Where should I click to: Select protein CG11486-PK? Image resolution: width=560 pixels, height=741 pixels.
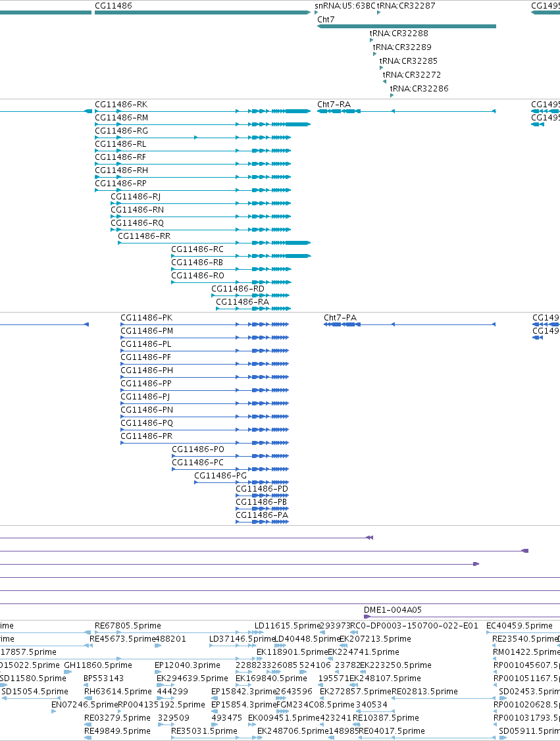147,318
